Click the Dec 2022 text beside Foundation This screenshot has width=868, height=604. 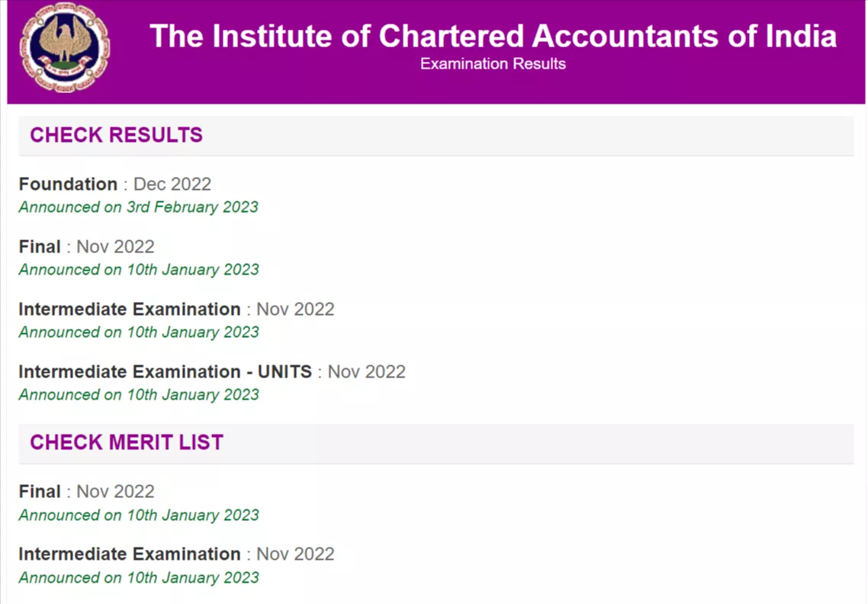[172, 184]
